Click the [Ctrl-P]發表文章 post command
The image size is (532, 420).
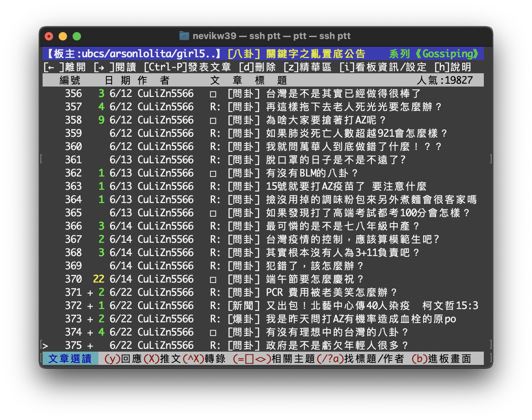pos(187,67)
